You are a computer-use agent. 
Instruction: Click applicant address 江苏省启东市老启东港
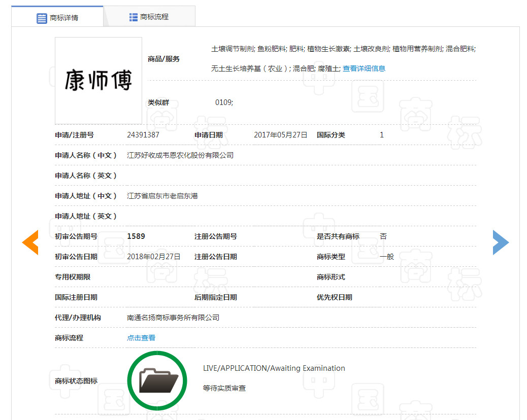point(162,196)
